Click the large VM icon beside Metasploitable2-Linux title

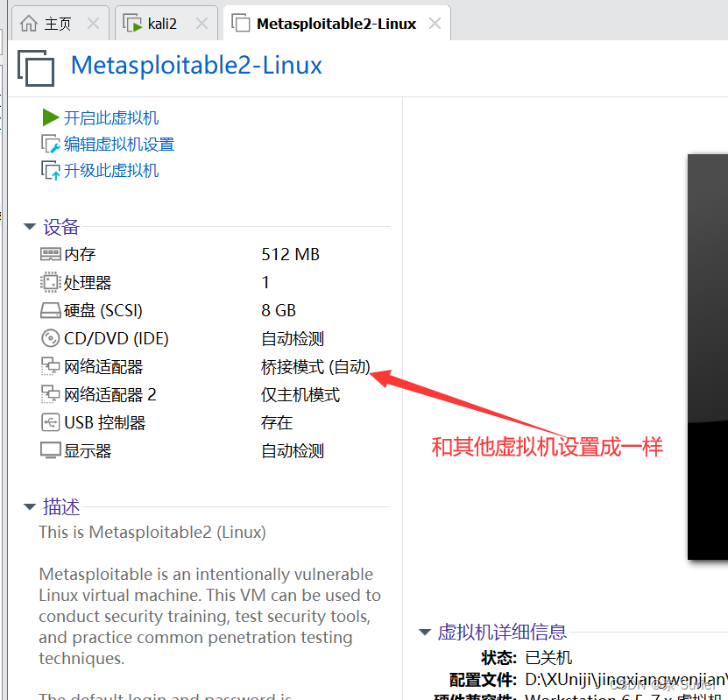36,68
